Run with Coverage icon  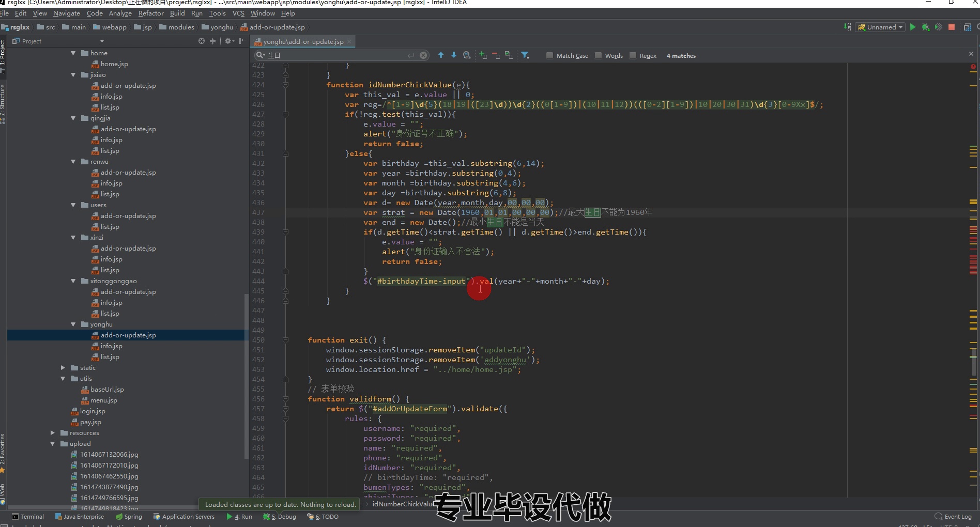939,27
